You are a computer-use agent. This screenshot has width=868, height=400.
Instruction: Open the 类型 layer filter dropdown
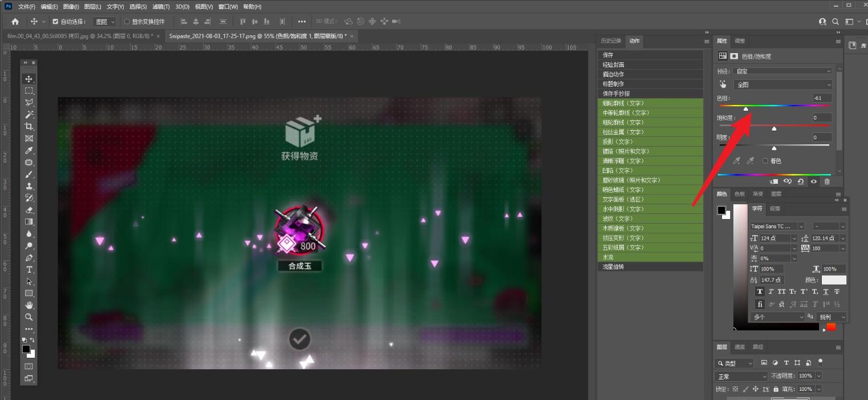pos(735,363)
